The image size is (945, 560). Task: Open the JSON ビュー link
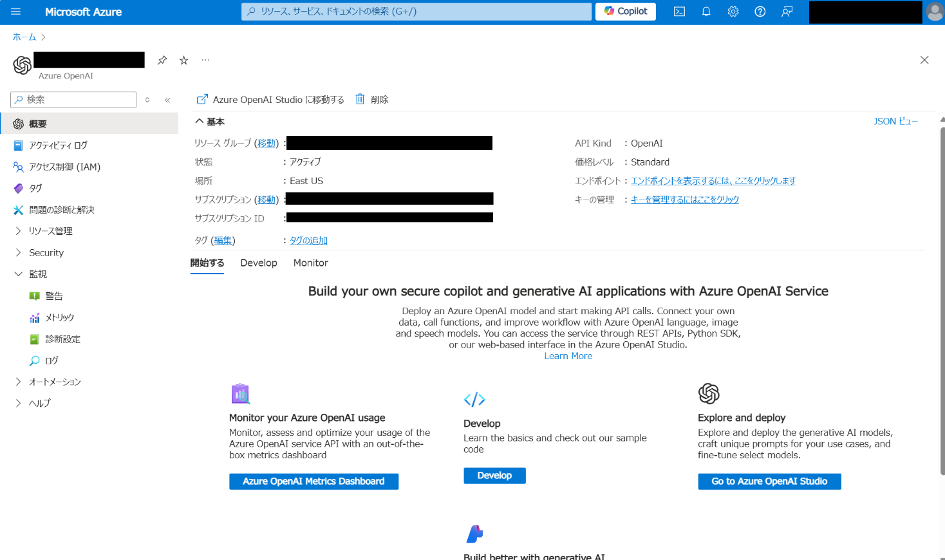(895, 120)
